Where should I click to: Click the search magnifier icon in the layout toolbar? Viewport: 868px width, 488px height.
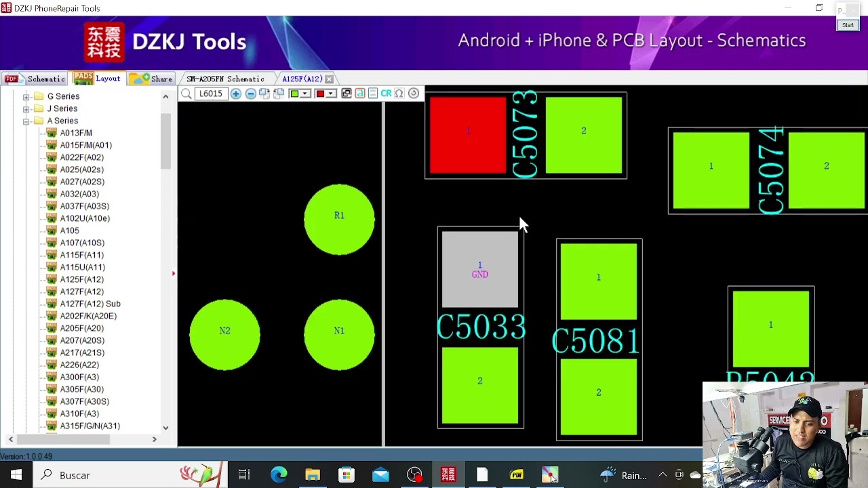click(186, 94)
